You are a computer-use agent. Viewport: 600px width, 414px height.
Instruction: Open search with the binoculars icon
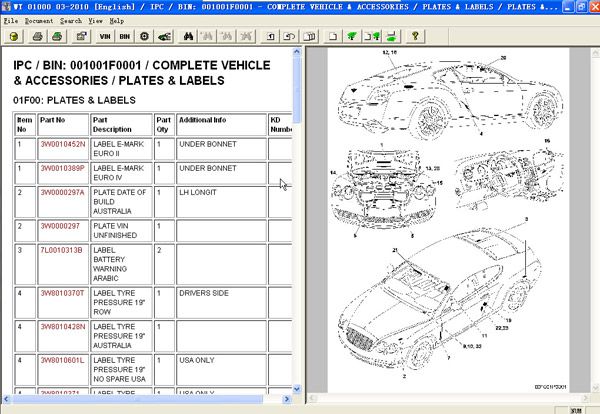pos(190,36)
